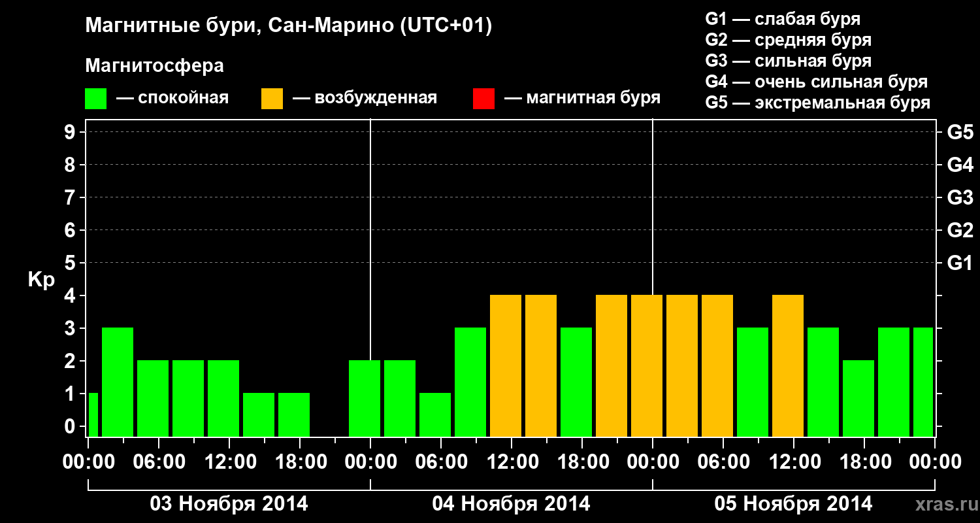Click the 'G5 — экстремальная буря' description
Image resolution: width=980 pixels, height=523 pixels.
pyautogui.click(x=818, y=103)
